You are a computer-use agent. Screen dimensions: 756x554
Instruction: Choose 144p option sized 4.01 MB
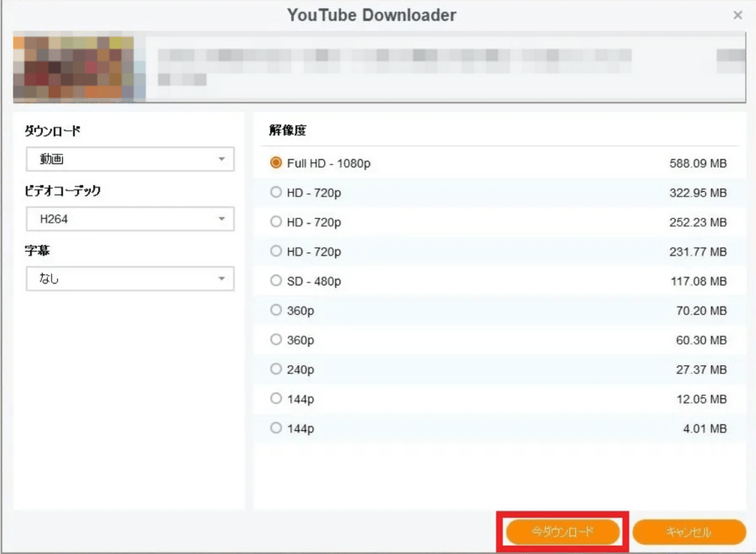tap(276, 428)
